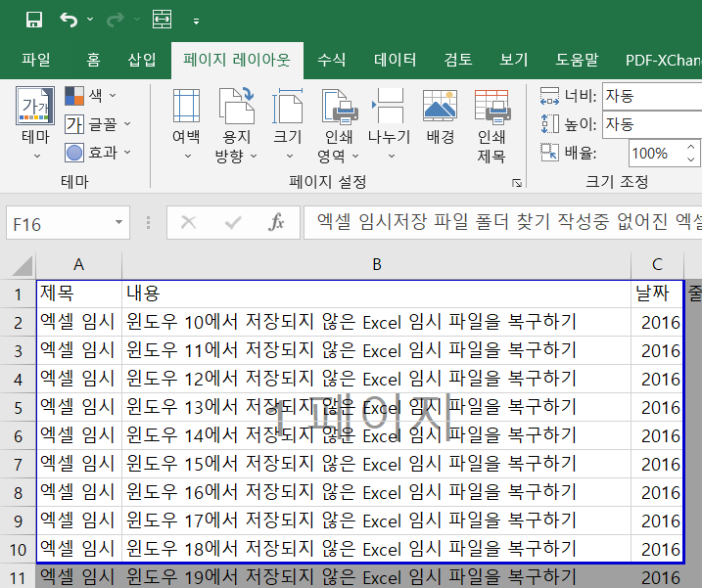The width and height of the screenshot is (702, 588).
Task: Click the Redo arrow icon
Action: pos(116,20)
